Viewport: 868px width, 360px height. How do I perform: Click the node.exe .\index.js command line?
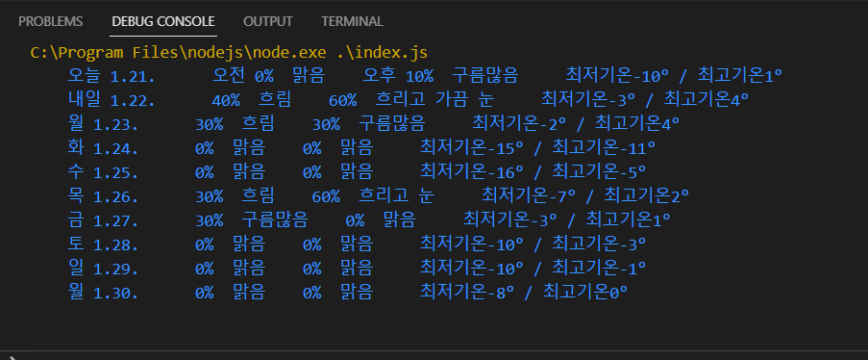coord(229,53)
